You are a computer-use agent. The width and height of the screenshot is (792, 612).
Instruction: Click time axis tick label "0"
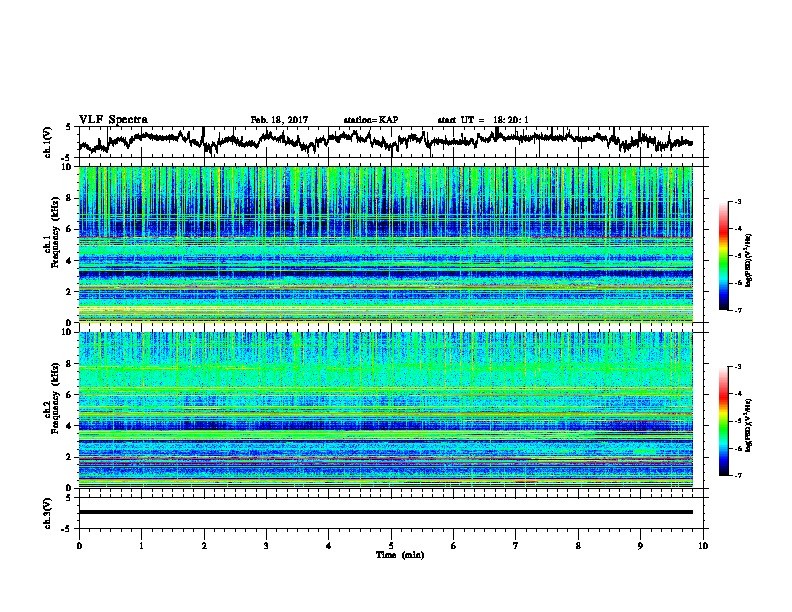[79, 546]
